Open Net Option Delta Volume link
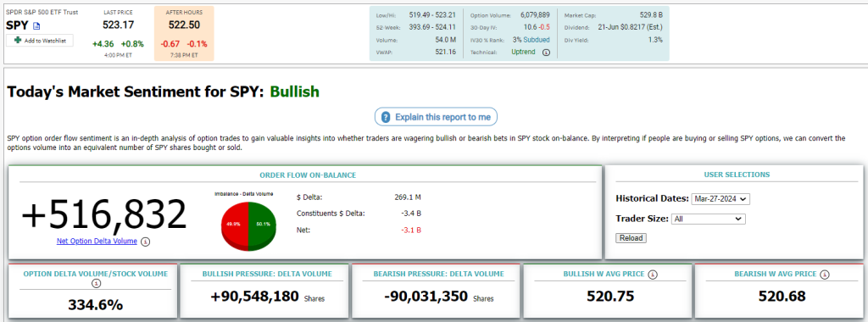The image size is (868, 322). coord(97,241)
